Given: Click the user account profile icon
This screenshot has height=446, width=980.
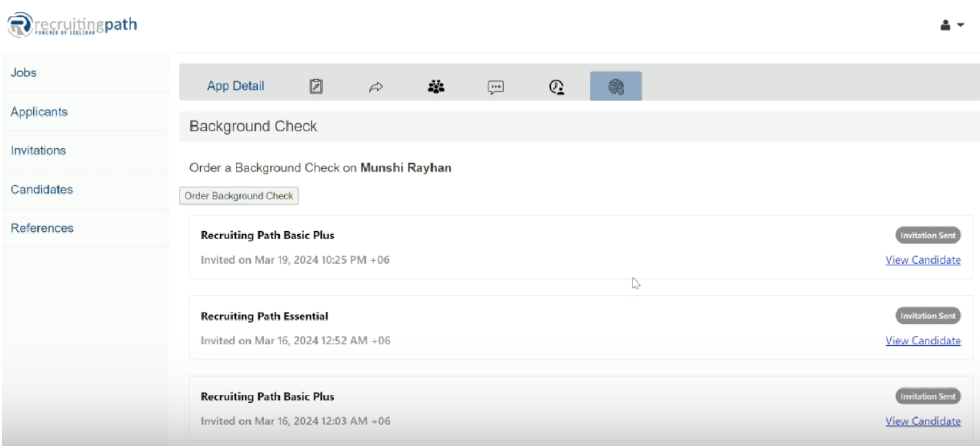Looking at the screenshot, I should (946, 25).
